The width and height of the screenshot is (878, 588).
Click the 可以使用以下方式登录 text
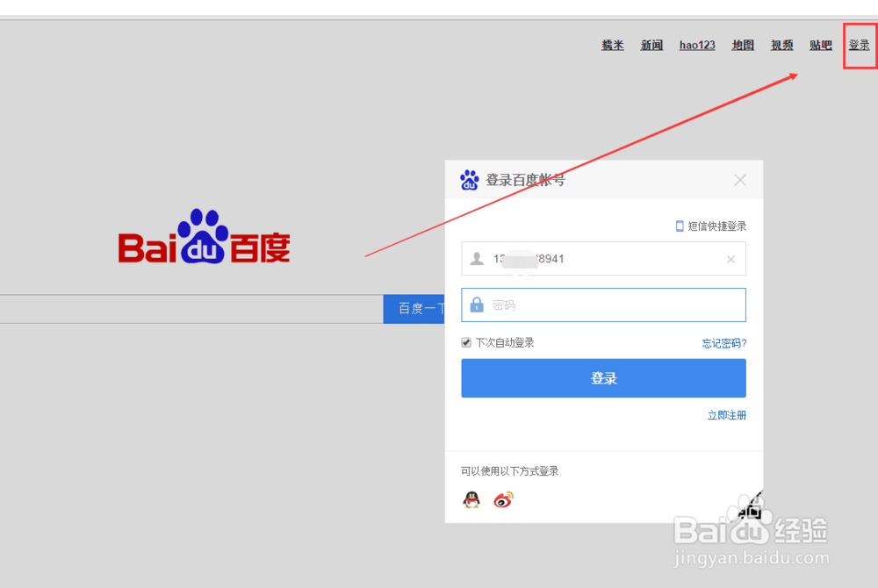pos(509,471)
